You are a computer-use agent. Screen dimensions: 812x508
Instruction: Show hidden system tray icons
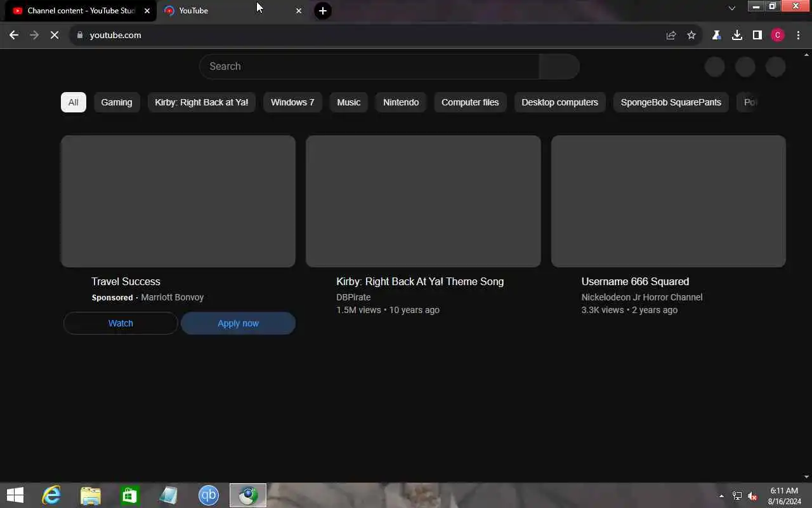tap(721, 496)
